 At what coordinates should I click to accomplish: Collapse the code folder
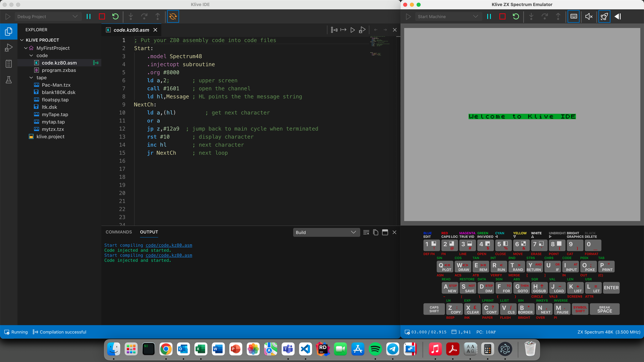pyautogui.click(x=31, y=55)
